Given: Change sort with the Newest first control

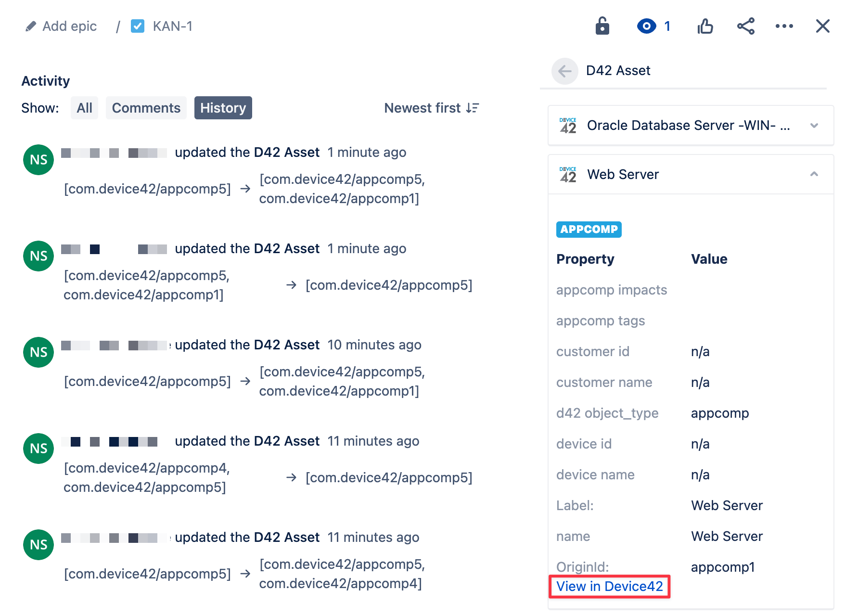Looking at the screenshot, I should (x=422, y=108).
